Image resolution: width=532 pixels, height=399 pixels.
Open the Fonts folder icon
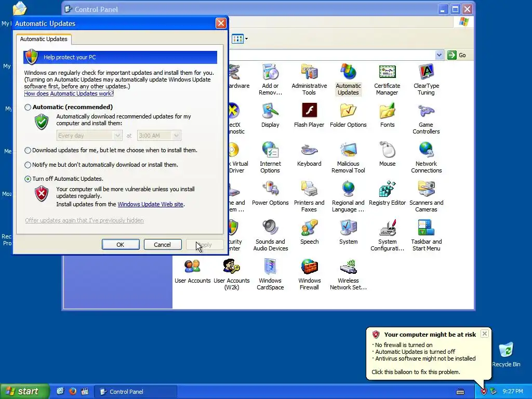point(387,115)
